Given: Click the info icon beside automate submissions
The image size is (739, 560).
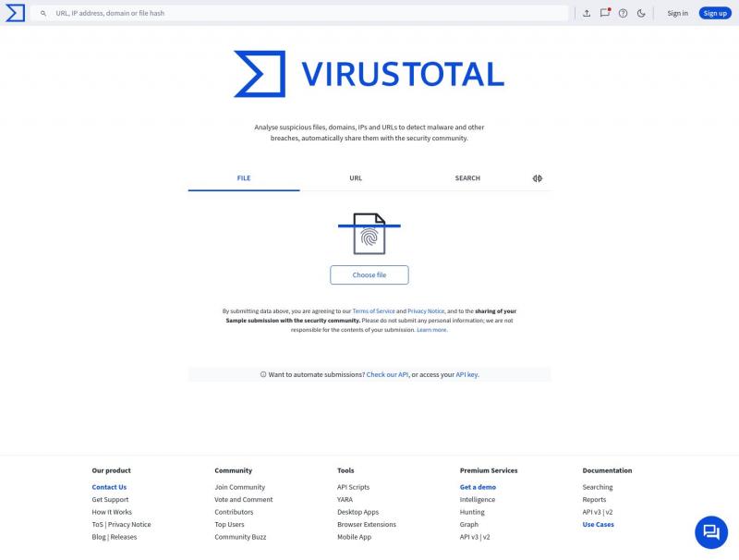Looking at the screenshot, I should (x=263, y=375).
